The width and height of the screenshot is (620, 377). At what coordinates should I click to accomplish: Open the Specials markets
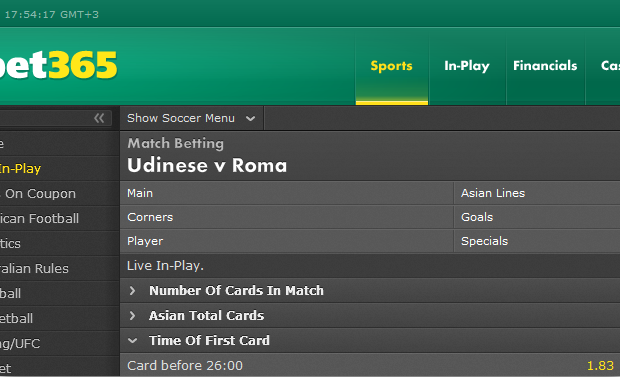tap(537, 241)
